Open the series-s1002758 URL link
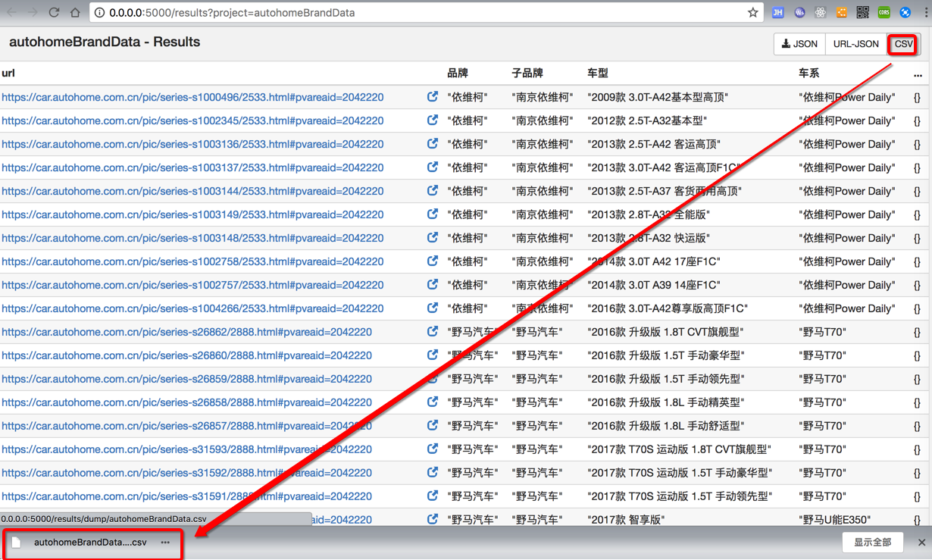The image size is (932, 560). coord(192,261)
